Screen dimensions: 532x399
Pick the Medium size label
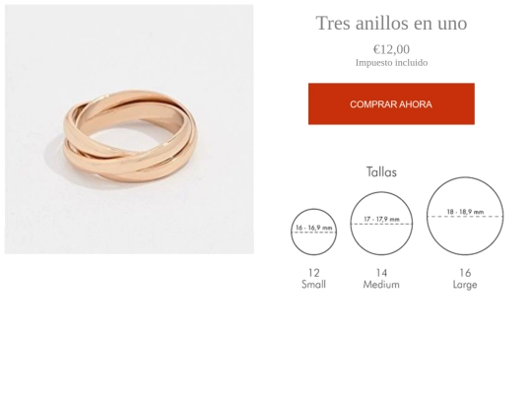pos(381,285)
